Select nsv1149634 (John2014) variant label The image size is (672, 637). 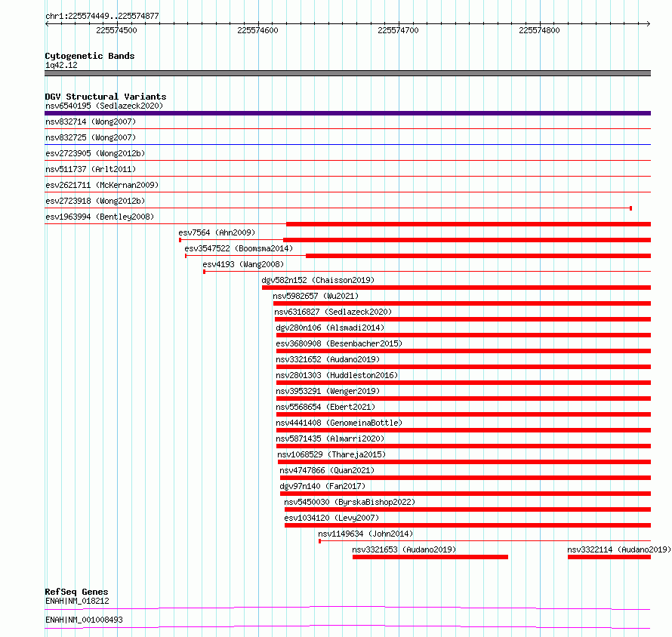(365, 534)
